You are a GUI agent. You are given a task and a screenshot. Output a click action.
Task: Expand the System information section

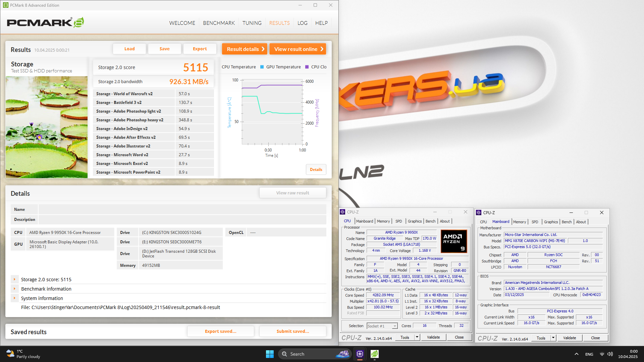tap(14, 298)
